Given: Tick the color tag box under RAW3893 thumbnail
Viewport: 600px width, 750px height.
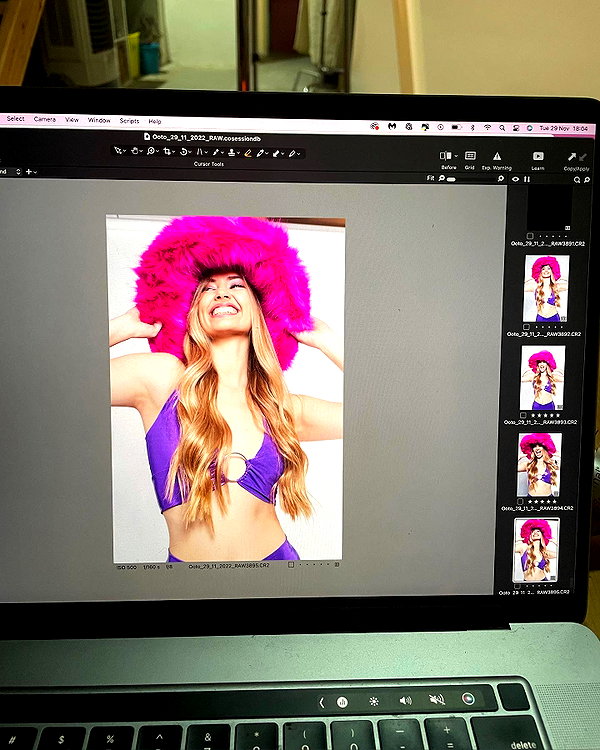Looking at the screenshot, I should 523,415.
